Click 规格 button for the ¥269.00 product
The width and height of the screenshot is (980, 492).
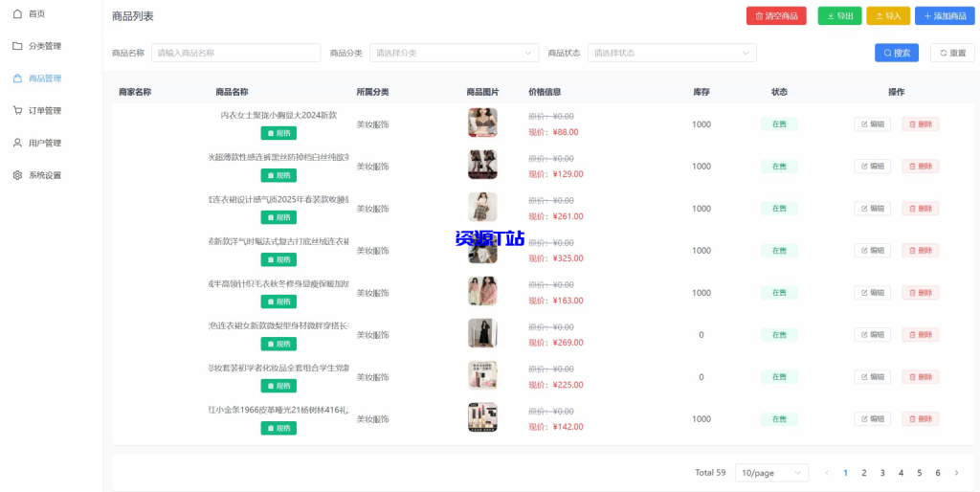[278, 344]
